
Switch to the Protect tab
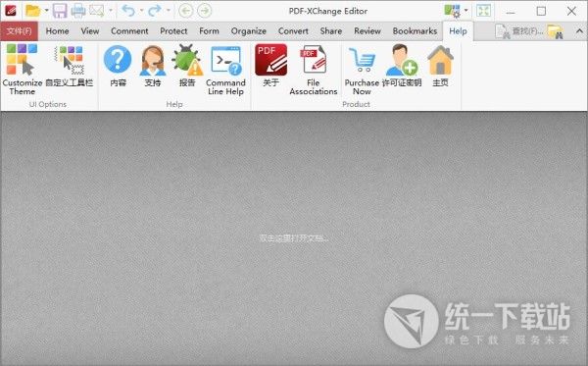click(173, 31)
